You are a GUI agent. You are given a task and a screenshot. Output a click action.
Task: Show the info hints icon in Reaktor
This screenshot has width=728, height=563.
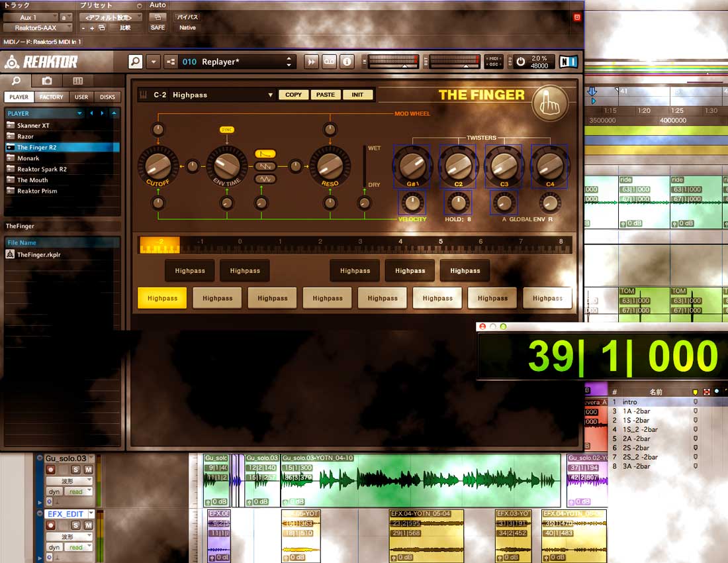(x=347, y=62)
